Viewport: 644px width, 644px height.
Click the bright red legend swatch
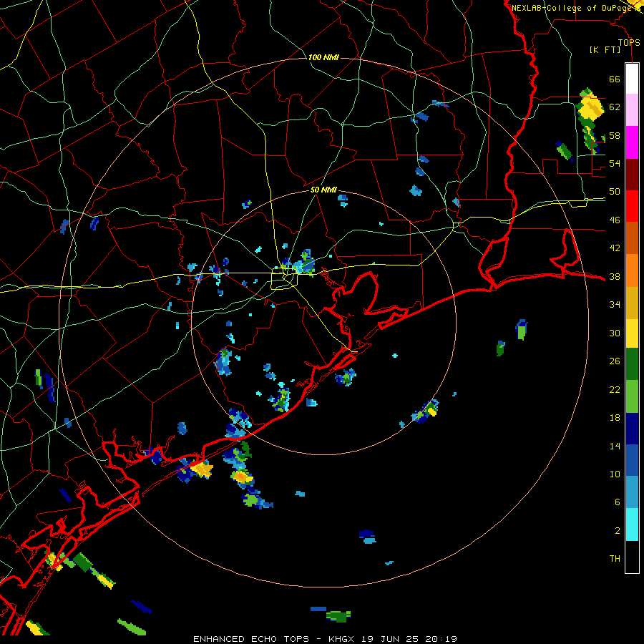click(632, 206)
